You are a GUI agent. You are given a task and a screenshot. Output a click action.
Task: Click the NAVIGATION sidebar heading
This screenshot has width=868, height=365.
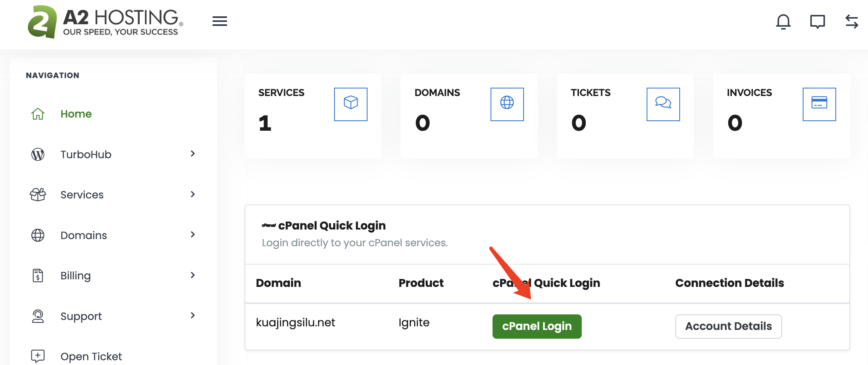pyautogui.click(x=53, y=75)
